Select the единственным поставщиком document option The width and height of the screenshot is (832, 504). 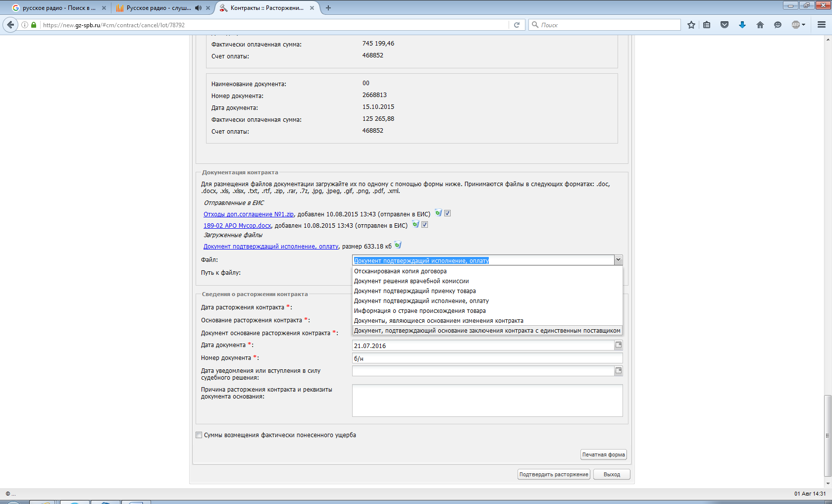pyautogui.click(x=487, y=331)
